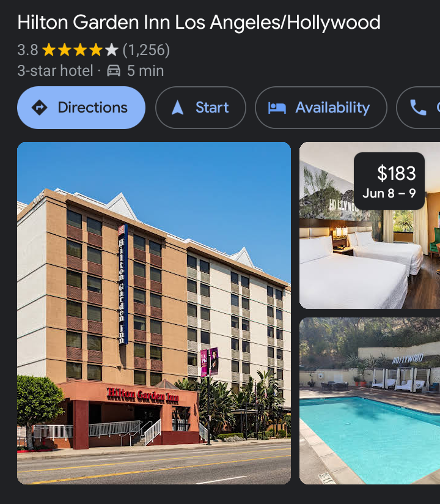Click the Directions button

pos(81,108)
